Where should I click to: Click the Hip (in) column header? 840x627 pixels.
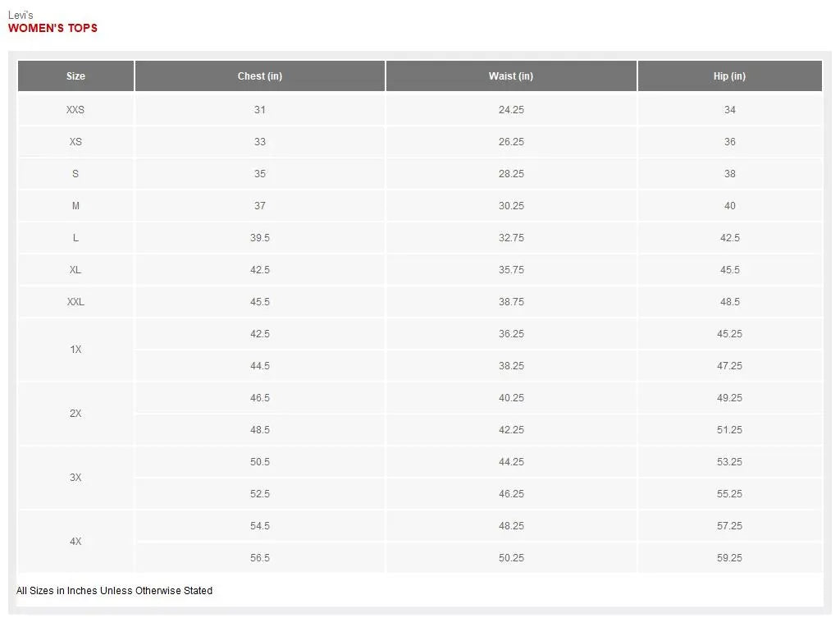pos(729,76)
